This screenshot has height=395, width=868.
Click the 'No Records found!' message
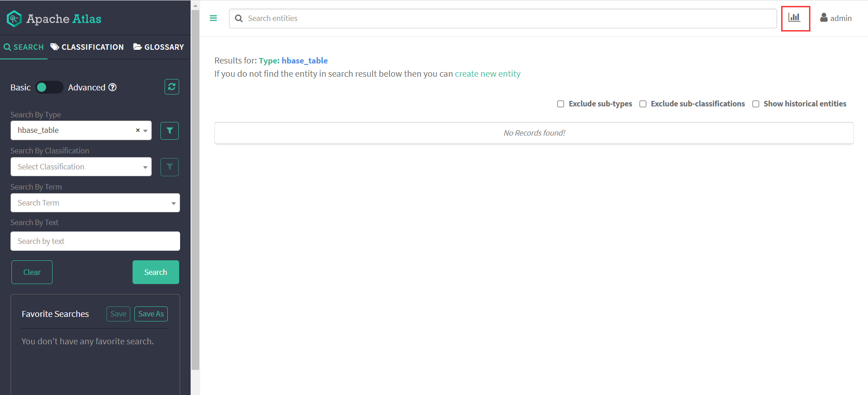pyautogui.click(x=534, y=133)
